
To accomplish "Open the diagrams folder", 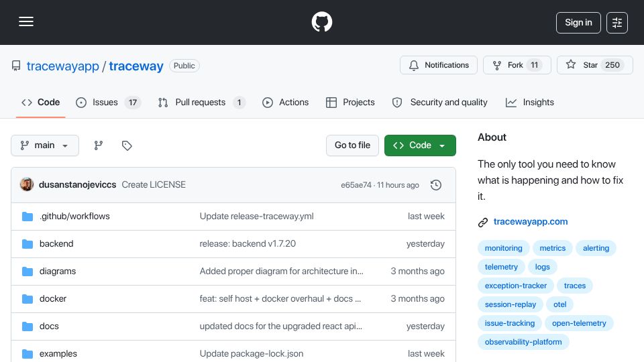I will click(58, 271).
